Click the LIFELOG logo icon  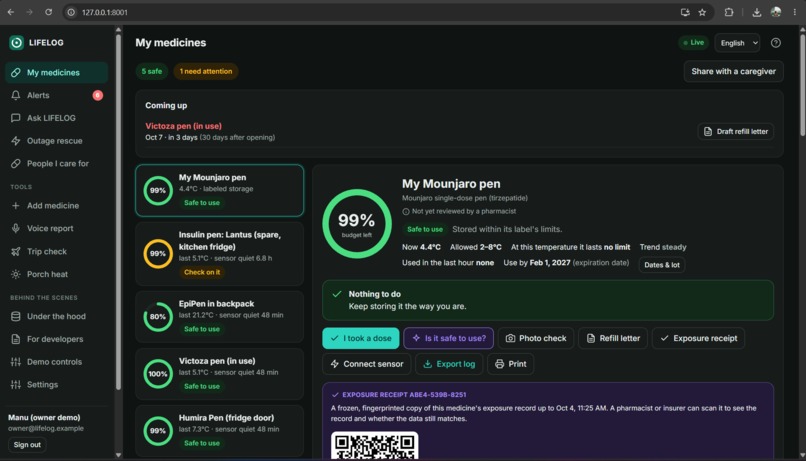[16, 43]
